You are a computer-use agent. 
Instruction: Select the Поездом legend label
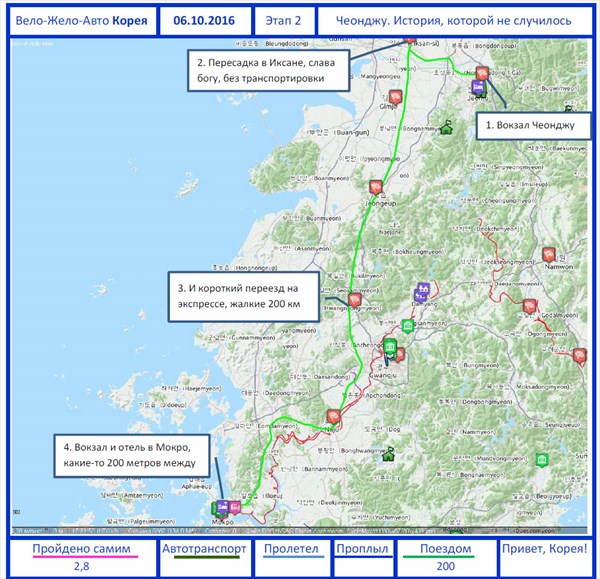[446, 548]
